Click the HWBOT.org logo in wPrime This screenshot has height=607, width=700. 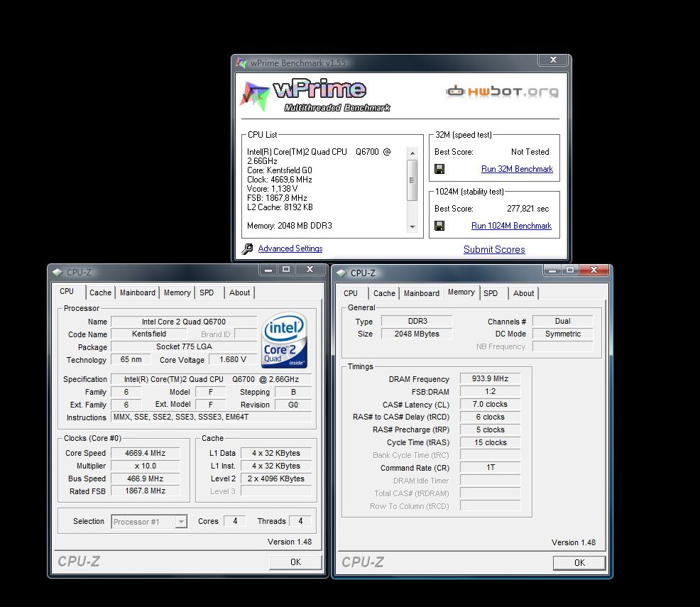pyautogui.click(x=502, y=92)
